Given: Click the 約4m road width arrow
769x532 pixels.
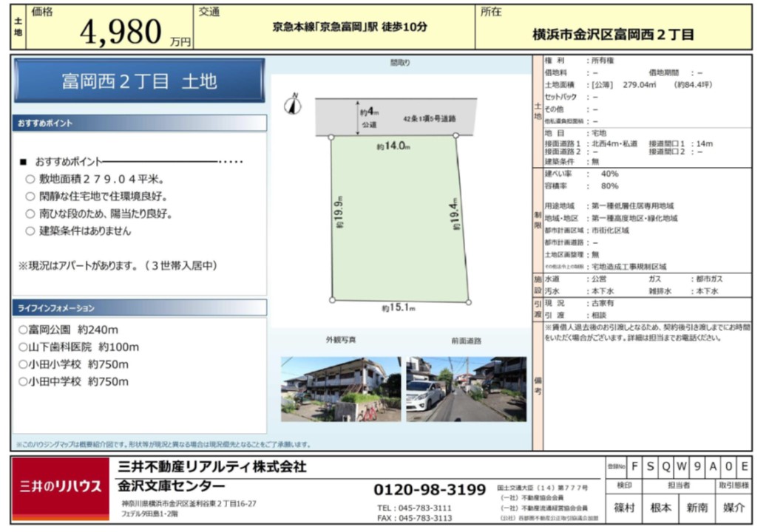Looking at the screenshot, I should 358,117.
